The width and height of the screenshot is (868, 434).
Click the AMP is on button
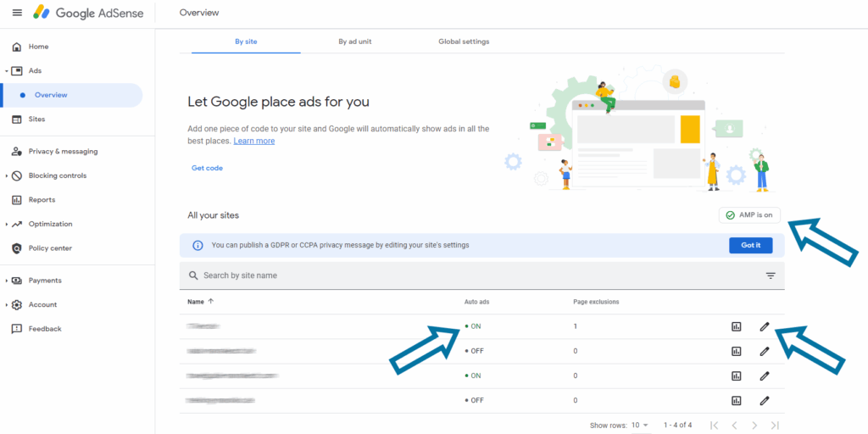click(x=749, y=215)
